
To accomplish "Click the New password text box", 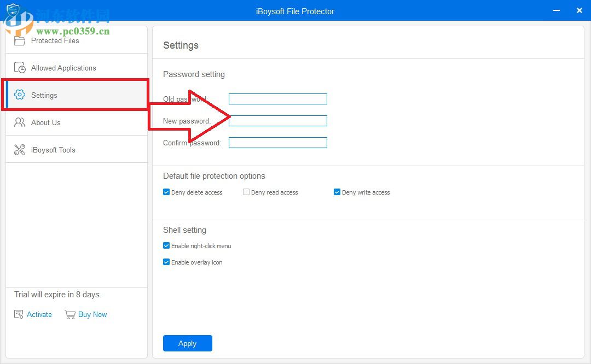I will coord(277,120).
